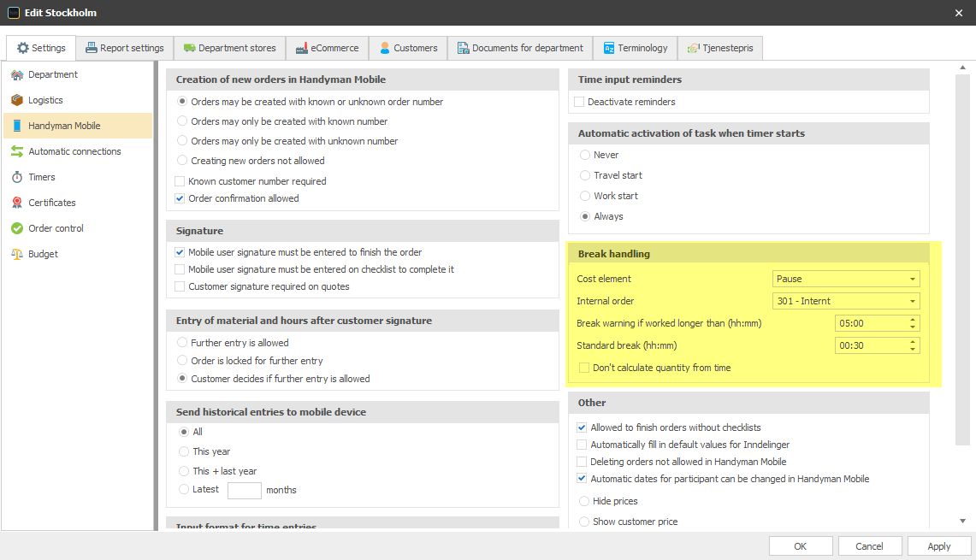Click the Terminology A-Z icon
976x560 pixels.
coord(609,48)
